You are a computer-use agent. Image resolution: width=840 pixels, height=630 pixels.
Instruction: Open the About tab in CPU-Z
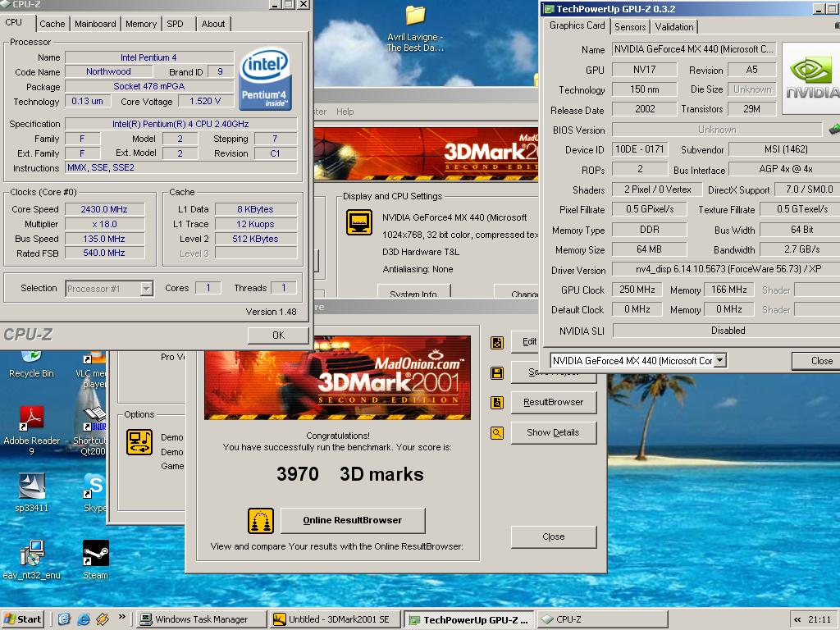point(213,24)
